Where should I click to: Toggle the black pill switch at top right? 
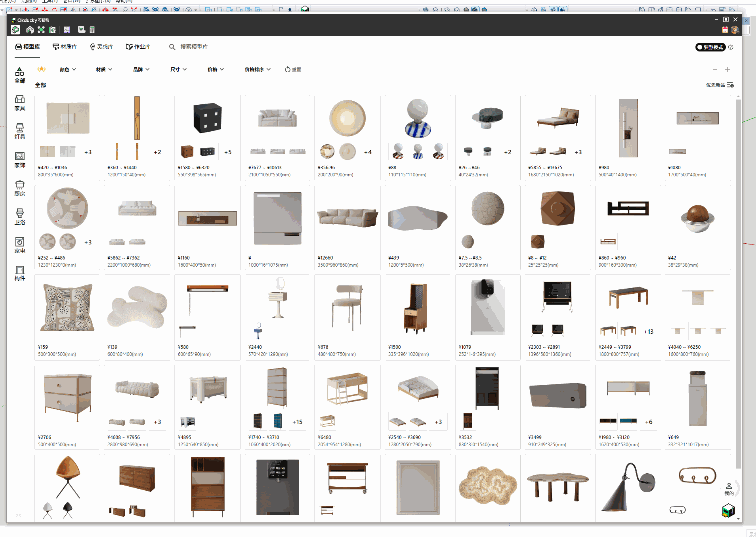tap(711, 47)
